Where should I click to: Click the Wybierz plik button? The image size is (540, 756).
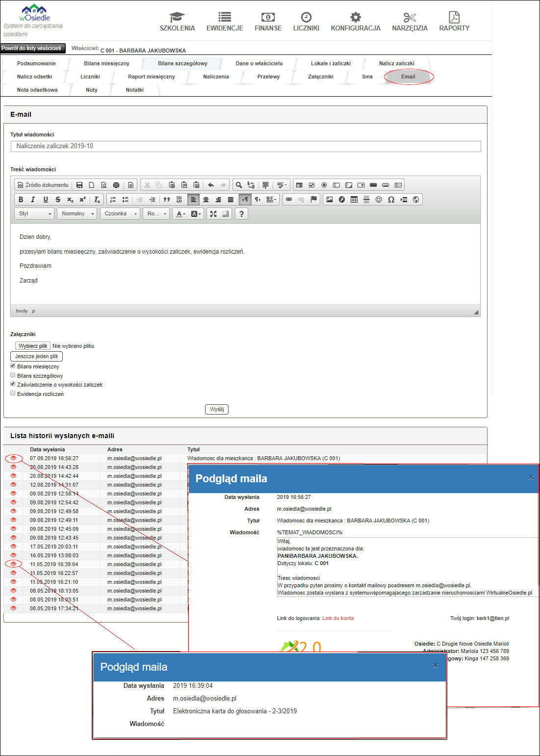[x=33, y=346]
